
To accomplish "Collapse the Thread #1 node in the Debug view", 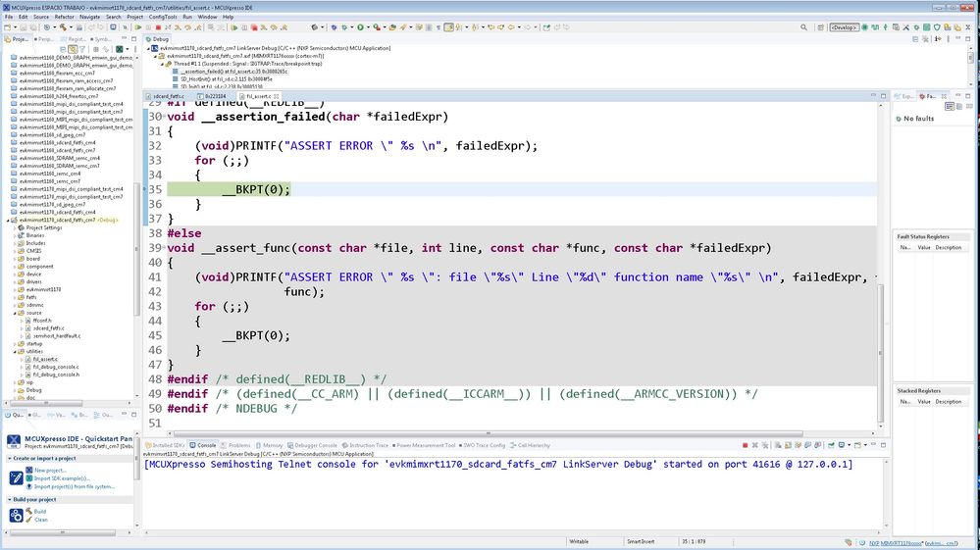I will point(162,64).
